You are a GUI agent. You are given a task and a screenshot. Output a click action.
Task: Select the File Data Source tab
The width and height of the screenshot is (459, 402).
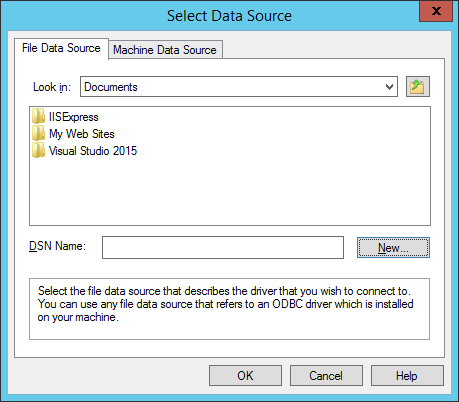(x=61, y=48)
